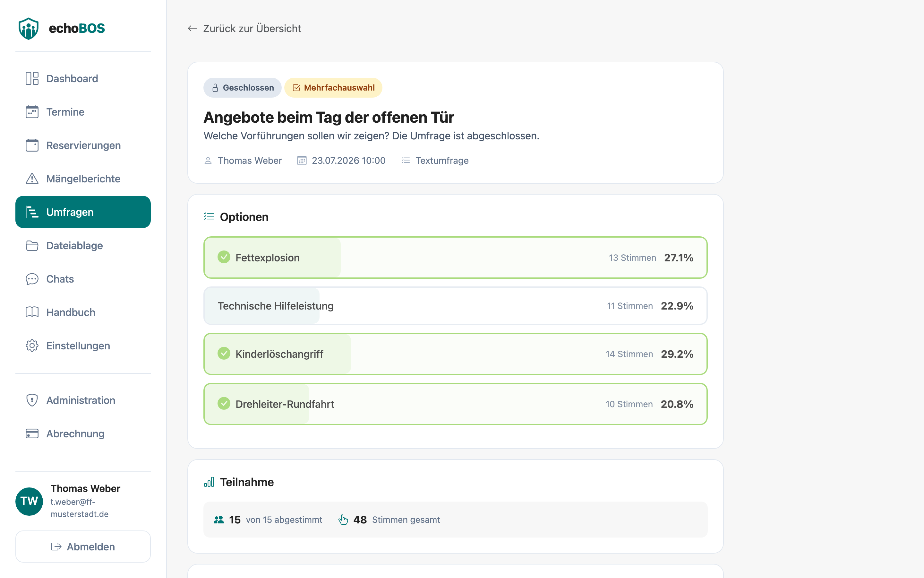924x578 pixels.
Task: Toggle the Kinderlöschangriff green checkmark
Action: coord(224,354)
